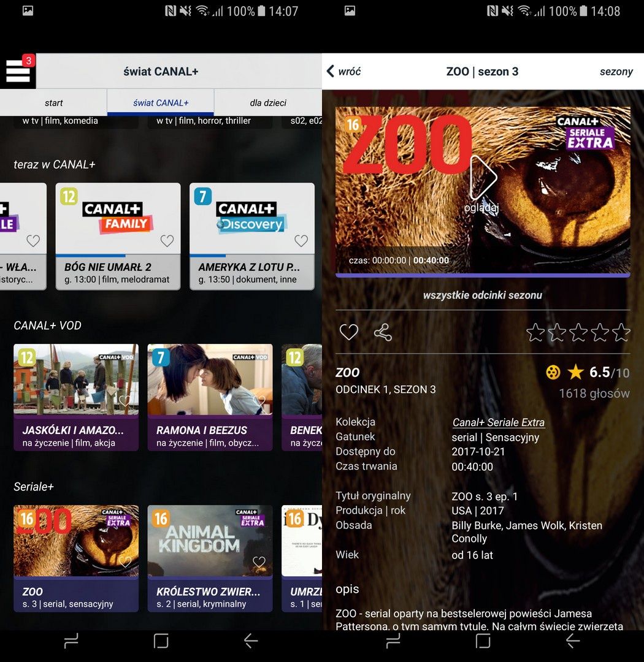This screenshot has width=644, height=662.
Task: Add ZOO season 3 to favorites heart
Action: (x=349, y=332)
